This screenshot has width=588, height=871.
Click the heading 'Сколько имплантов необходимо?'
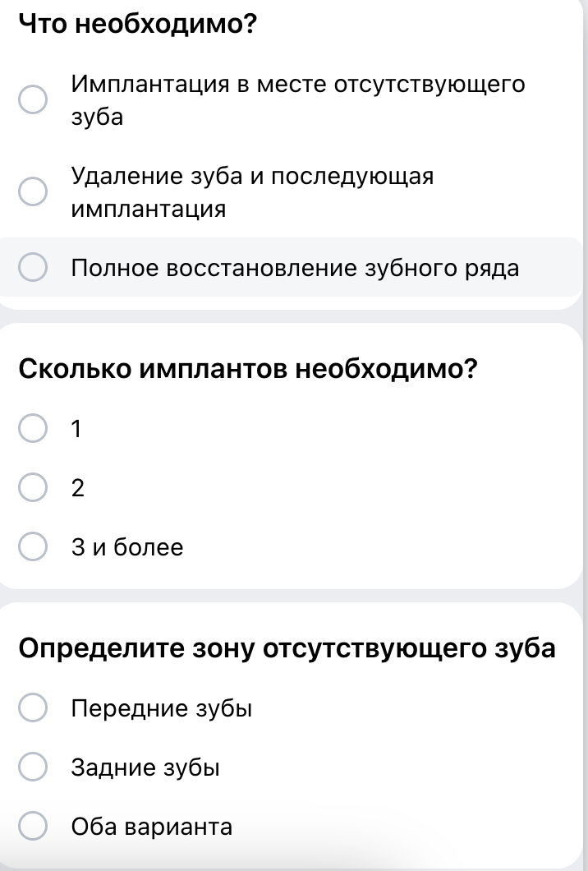pos(248,369)
